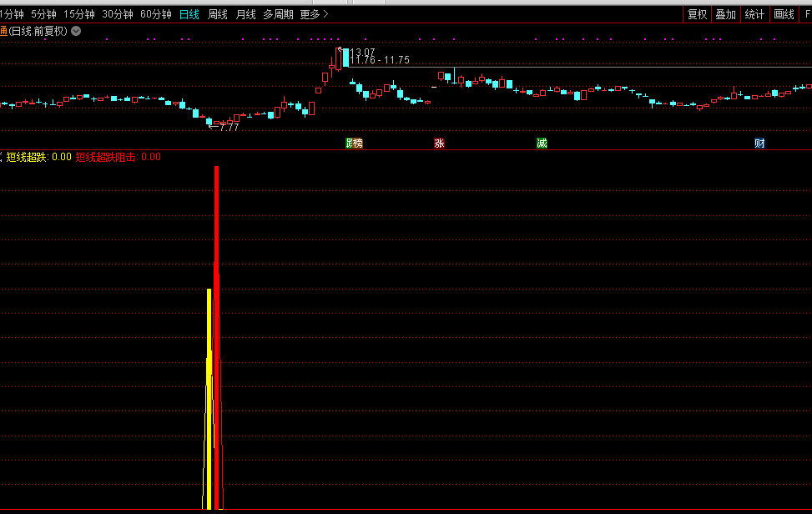Click the 涨 event marker icon
The image size is (812, 514).
point(439,144)
